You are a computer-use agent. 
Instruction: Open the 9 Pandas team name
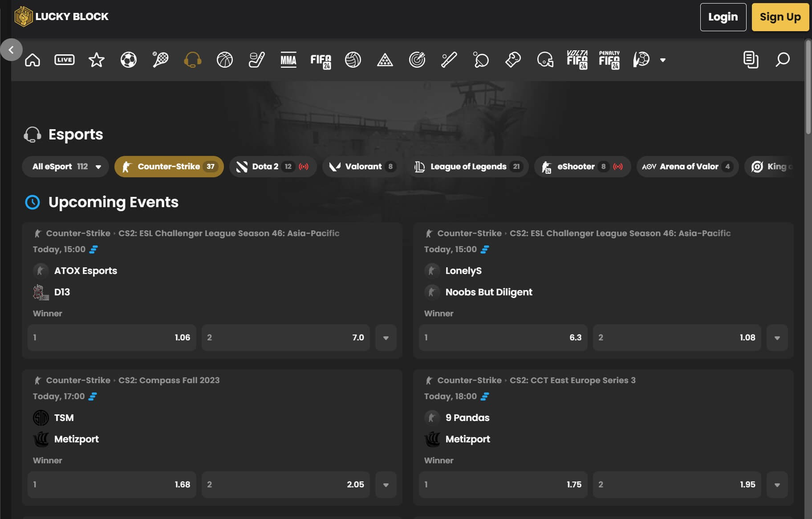point(467,418)
